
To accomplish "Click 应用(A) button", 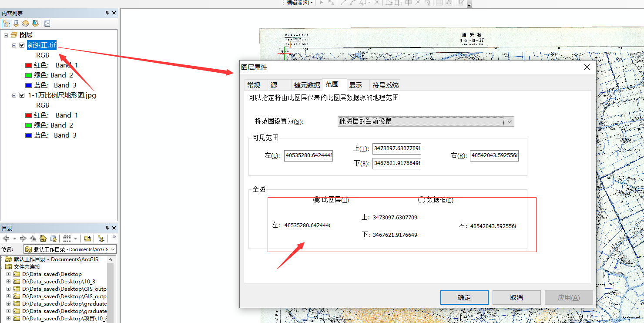I will click(x=569, y=298).
